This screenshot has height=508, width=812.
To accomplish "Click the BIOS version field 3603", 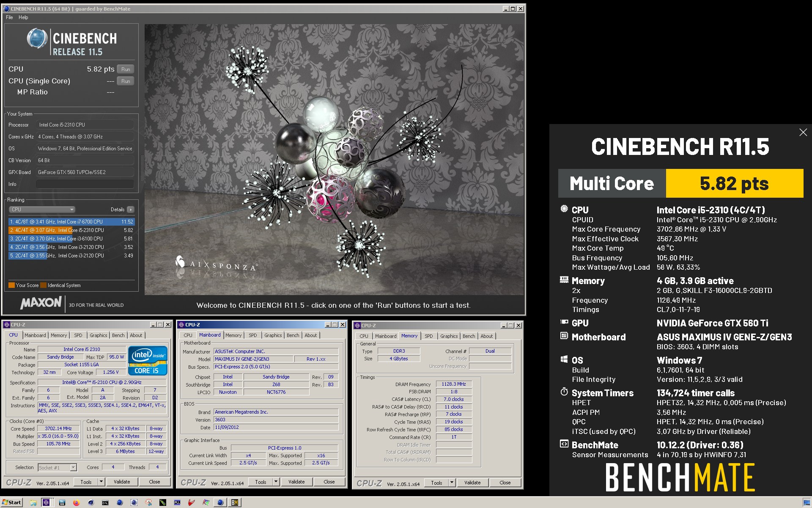I will coord(276,420).
